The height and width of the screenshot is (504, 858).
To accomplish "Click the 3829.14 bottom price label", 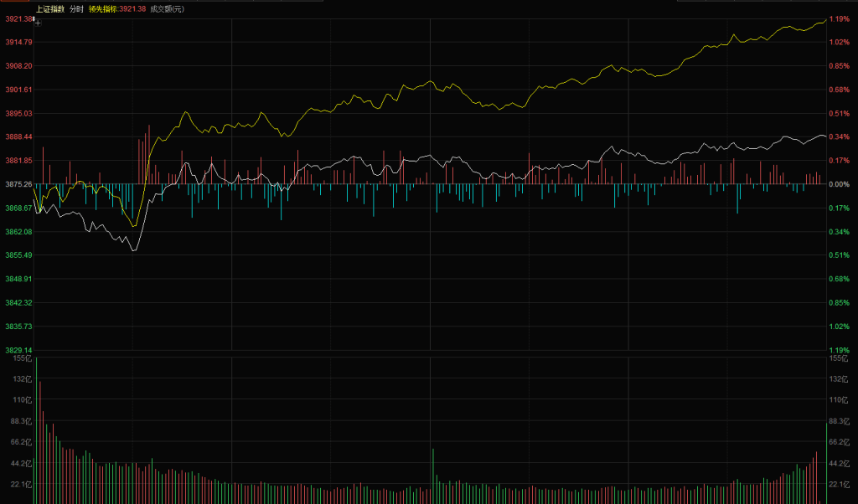I will point(17,350).
